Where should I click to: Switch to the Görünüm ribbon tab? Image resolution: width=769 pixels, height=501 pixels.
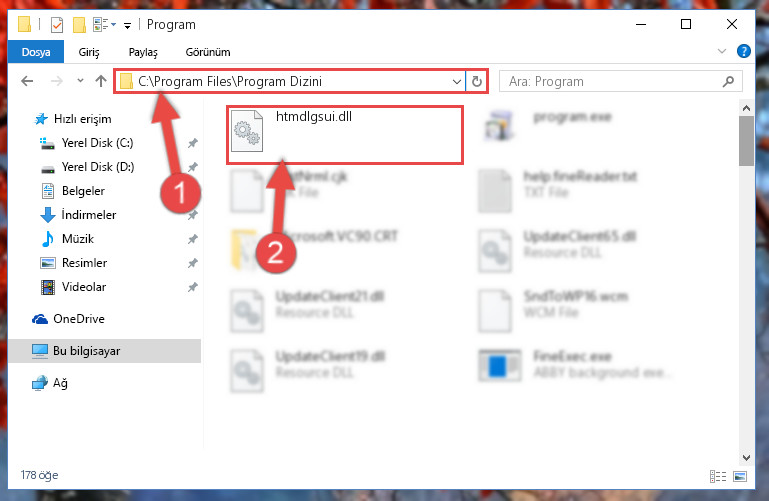pyautogui.click(x=208, y=52)
